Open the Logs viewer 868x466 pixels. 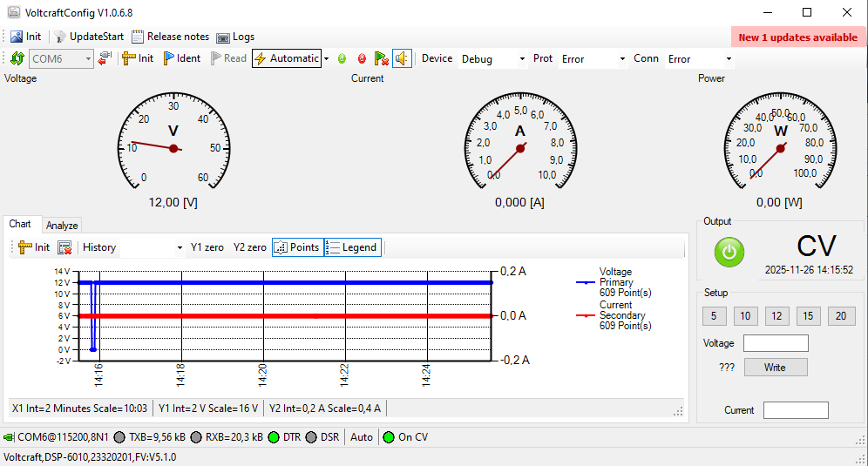pos(235,37)
